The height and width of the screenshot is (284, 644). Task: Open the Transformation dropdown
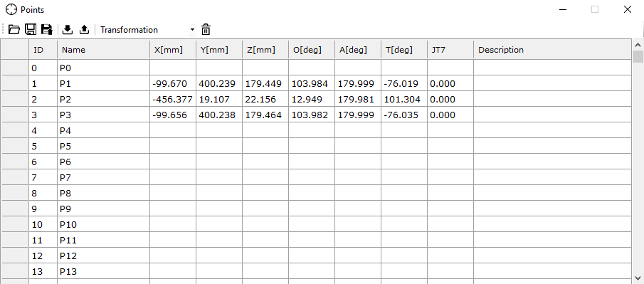[x=147, y=30]
